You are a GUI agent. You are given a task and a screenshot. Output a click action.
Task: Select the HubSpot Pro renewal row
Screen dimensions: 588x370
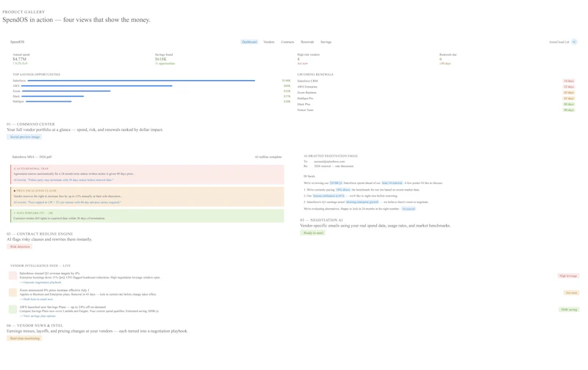click(x=436, y=99)
